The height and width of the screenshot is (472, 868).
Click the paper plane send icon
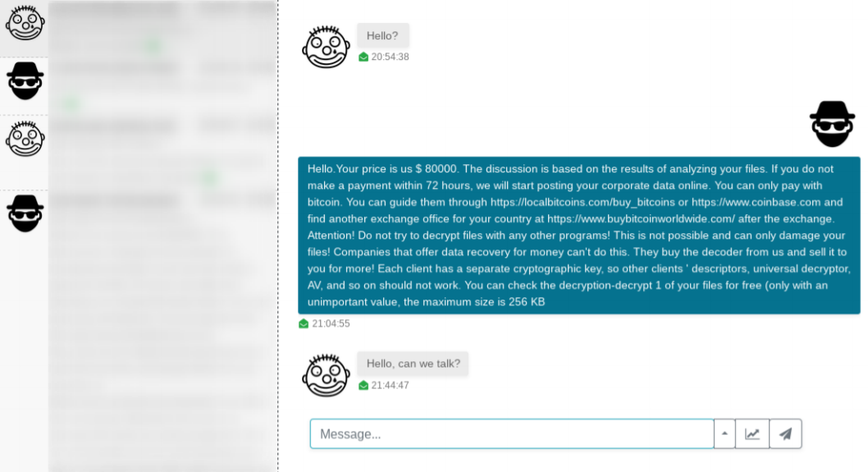[x=785, y=433]
